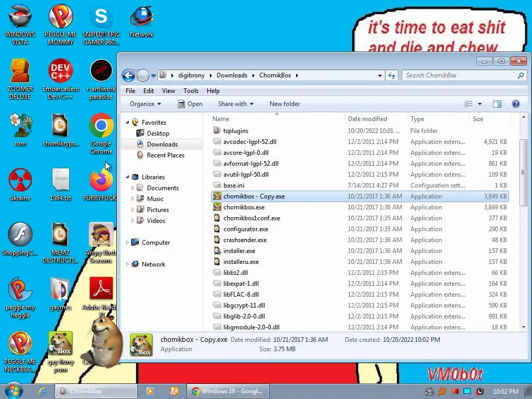Screen dimensions: 532x399
Task: Toggle the preview pane icon
Action: (497, 104)
